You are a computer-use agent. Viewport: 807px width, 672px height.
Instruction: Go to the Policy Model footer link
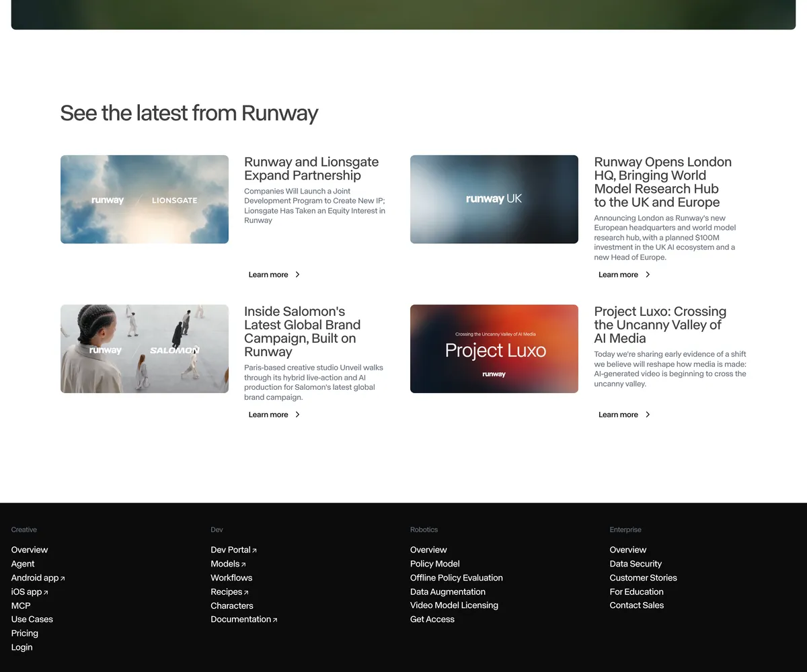pos(435,564)
